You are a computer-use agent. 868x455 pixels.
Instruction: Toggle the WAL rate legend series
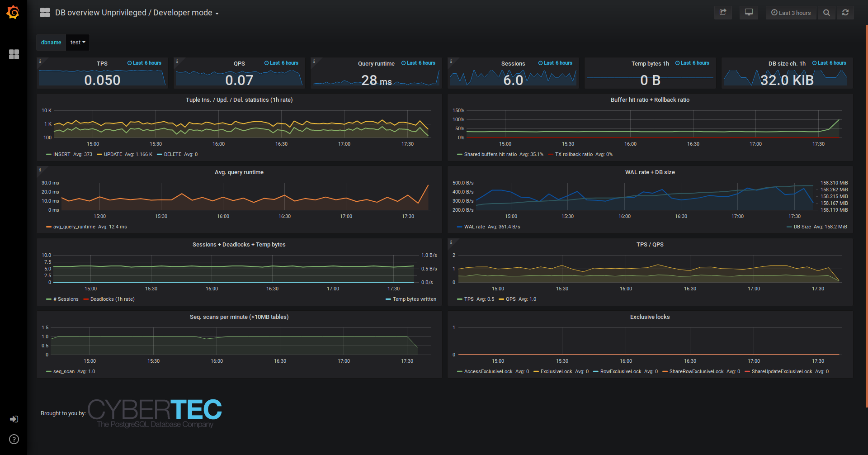coord(474,227)
